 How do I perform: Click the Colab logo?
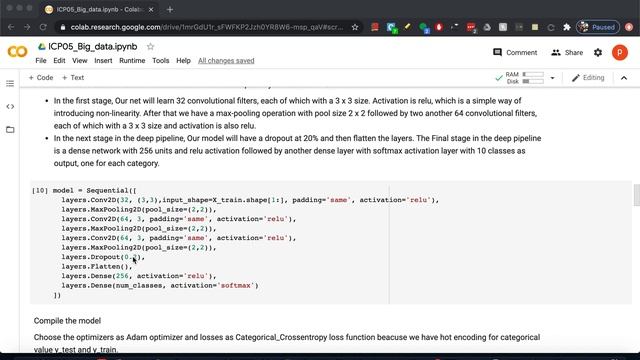pyautogui.click(x=17, y=52)
